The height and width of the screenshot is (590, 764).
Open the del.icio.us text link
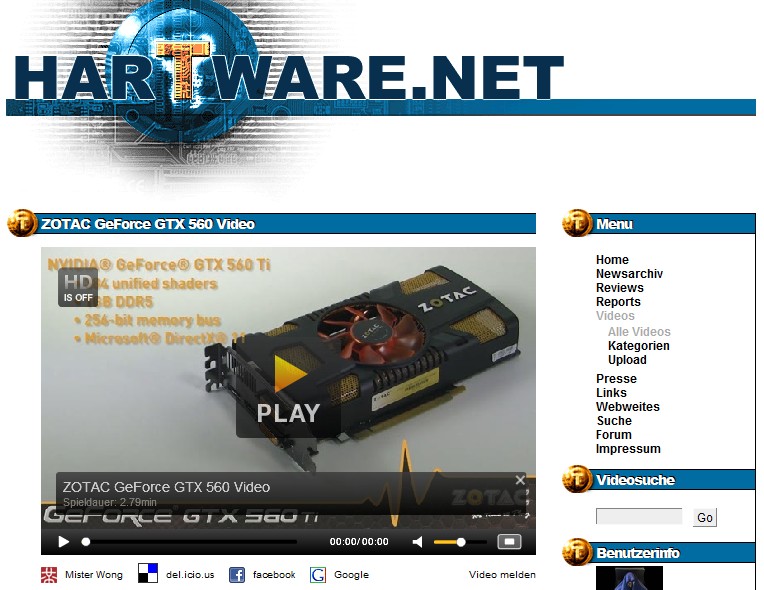pyautogui.click(x=190, y=575)
